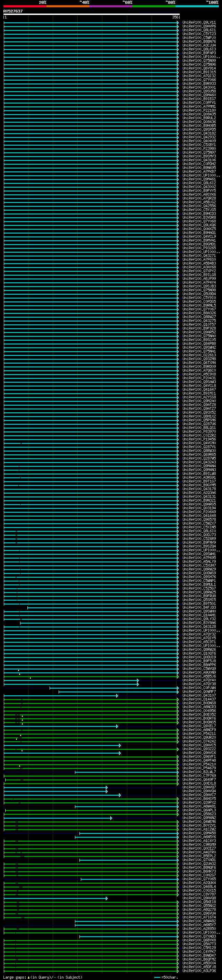
Task: Select label UniRef100_P83970
Action: pyautogui.click(x=199, y=432)
